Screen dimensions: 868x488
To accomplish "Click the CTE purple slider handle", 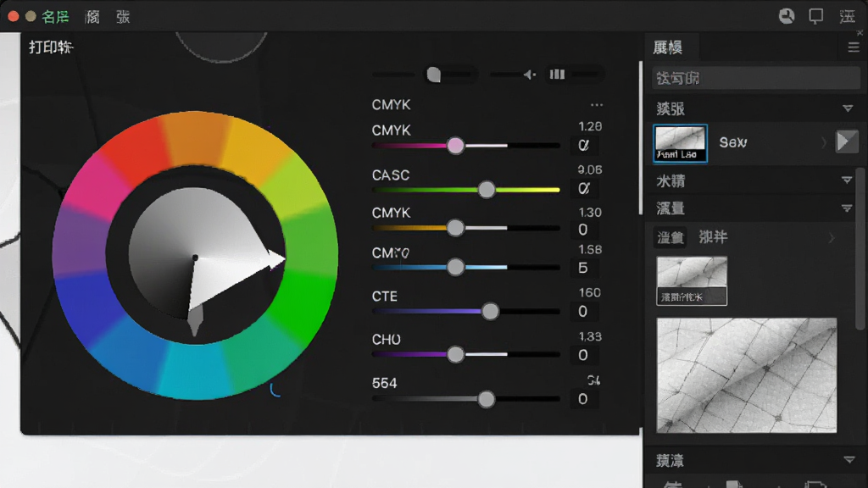I will point(490,312).
